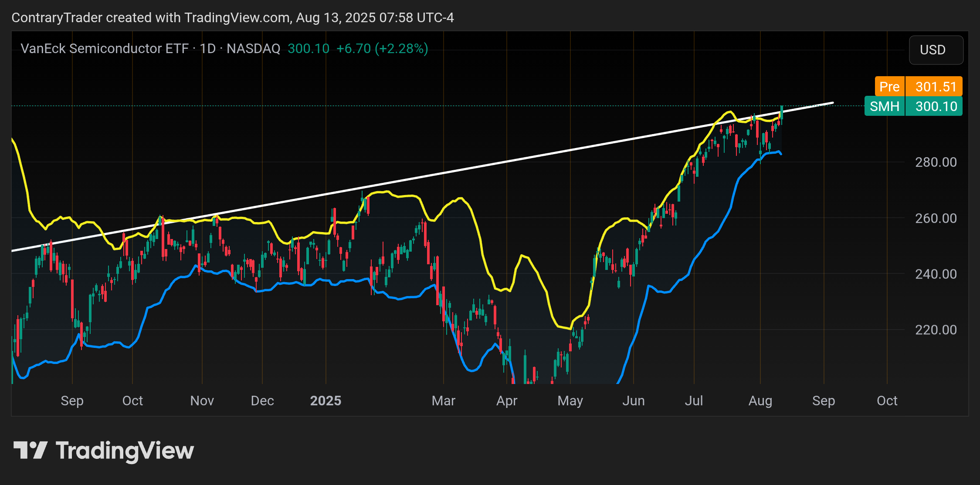Click the 2025 year label on the time axis
Image resolution: width=980 pixels, height=485 pixels.
(x=326, y=401)
